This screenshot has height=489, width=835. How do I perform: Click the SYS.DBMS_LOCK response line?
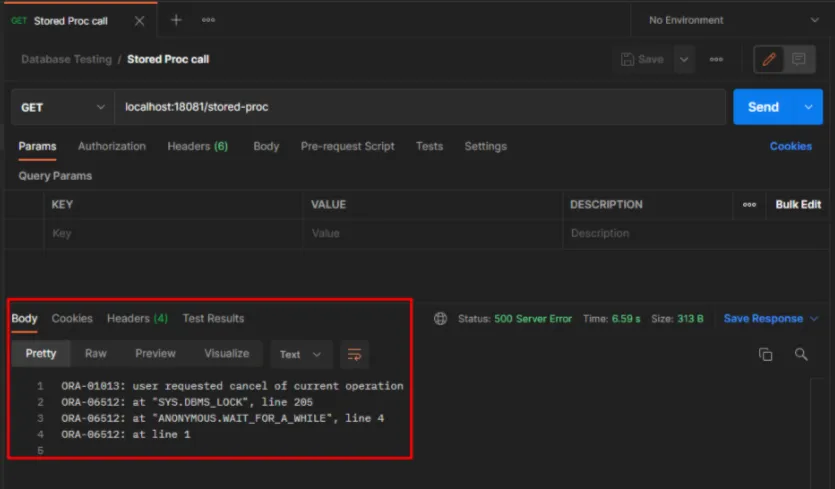tap(187, 402)
